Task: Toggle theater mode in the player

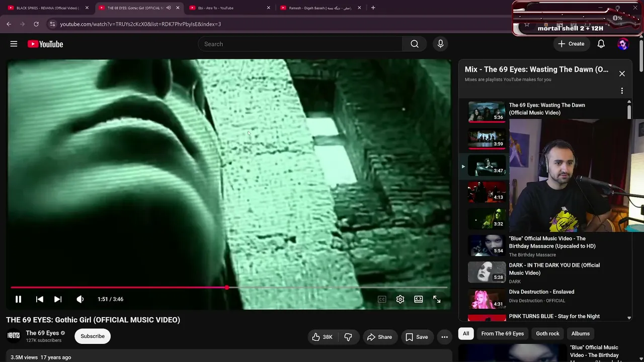Action: (x=419, y=299)
